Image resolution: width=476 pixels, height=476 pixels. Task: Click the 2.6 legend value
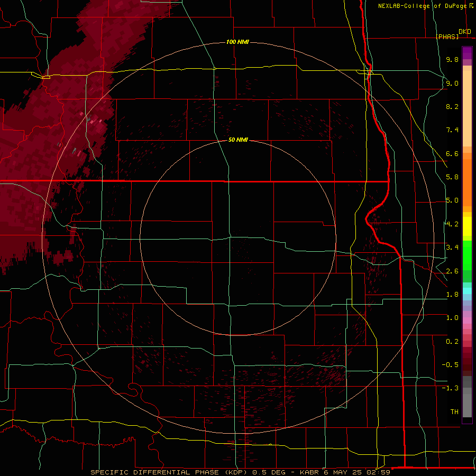[452, 271]
